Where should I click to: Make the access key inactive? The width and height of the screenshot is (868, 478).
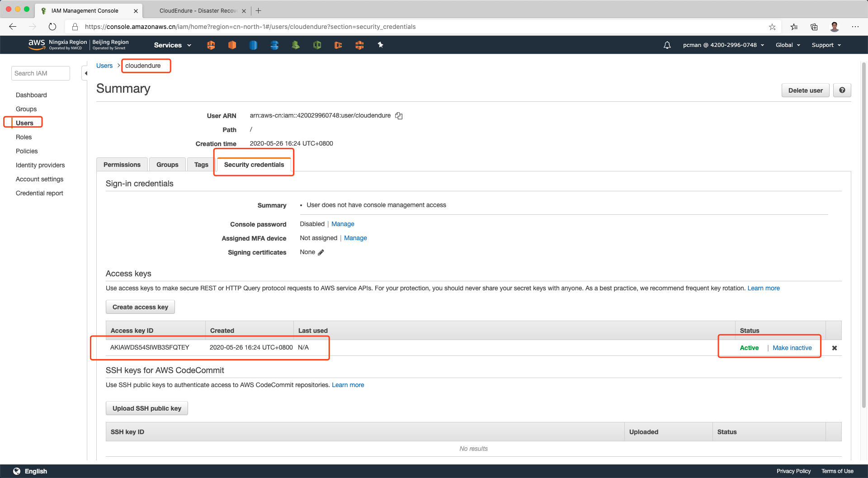click(x=792, y=348)
